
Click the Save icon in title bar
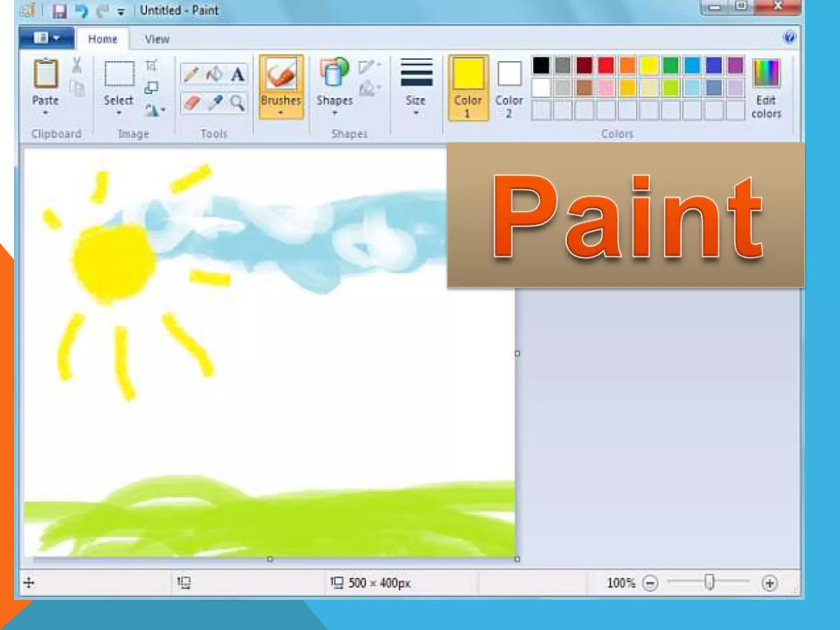[x=59, y=11]
